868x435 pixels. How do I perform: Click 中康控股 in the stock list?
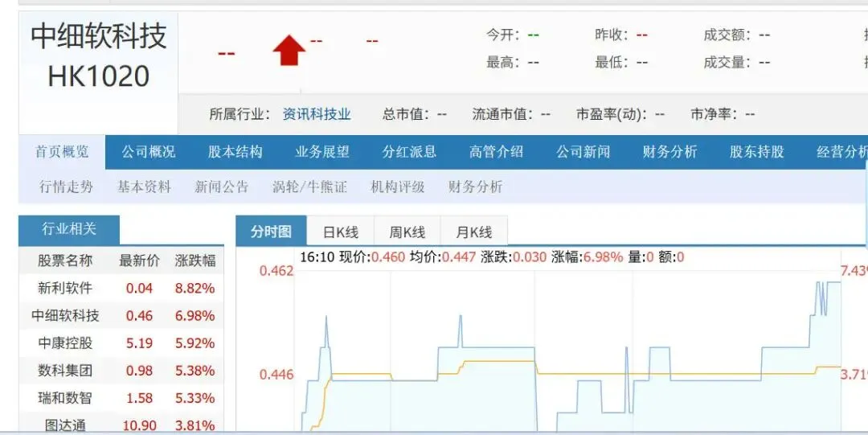(x=65, y=343)
